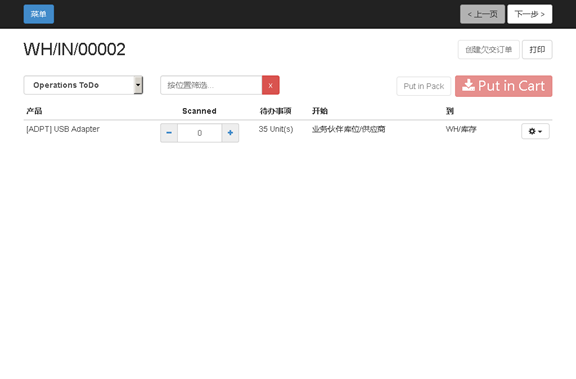The image size is (576, 379).
Task: Click the 创建欠交订单 backorder button
Action: 489,50
